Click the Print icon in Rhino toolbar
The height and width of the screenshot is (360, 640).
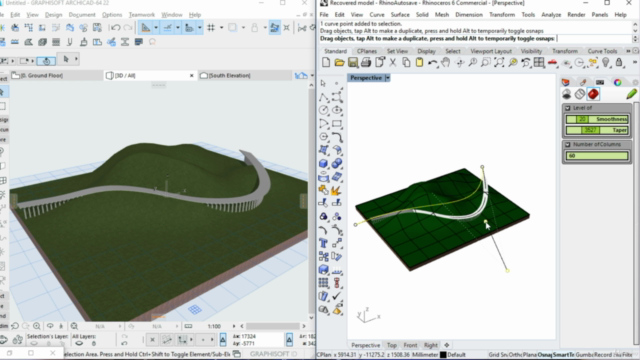point(366,62)
